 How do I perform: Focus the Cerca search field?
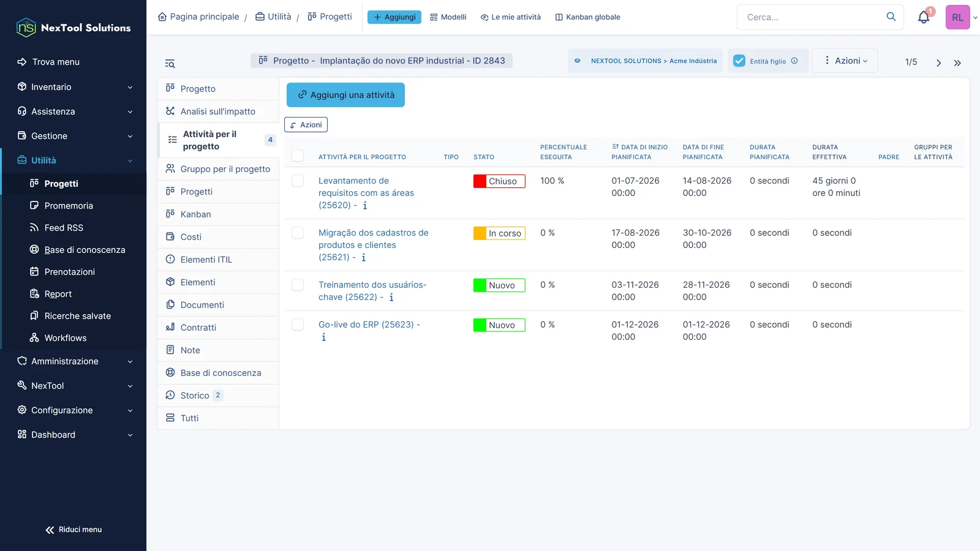click(812, 17)
